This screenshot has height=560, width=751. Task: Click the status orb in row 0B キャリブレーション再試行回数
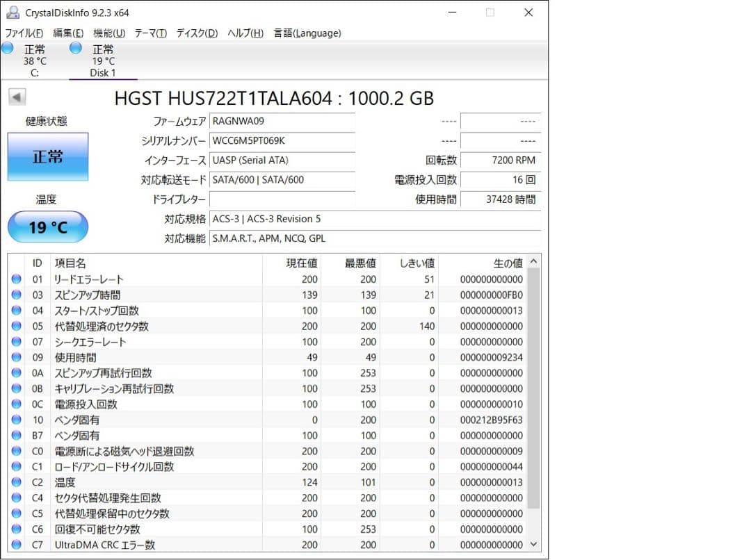[16, 388]
